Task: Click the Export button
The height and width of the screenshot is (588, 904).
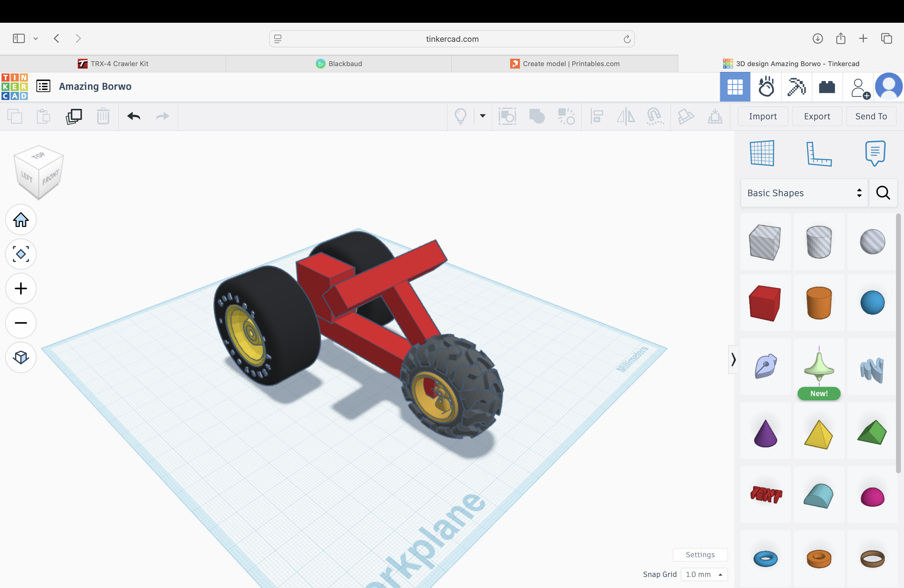Action: [817, 116]
